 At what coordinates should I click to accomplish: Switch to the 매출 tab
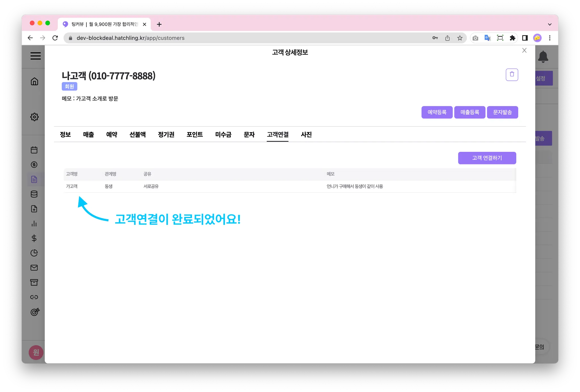(88, 135)
